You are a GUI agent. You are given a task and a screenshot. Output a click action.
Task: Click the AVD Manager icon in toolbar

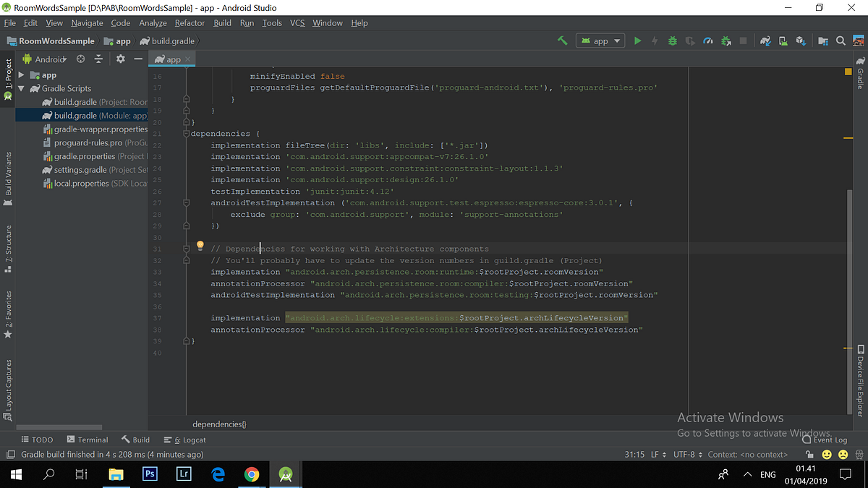(x=783, y=40)
